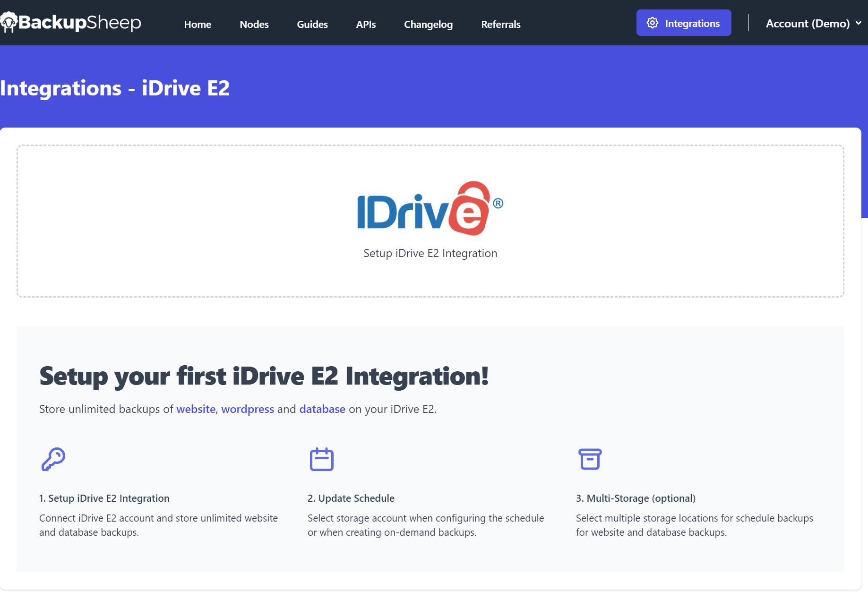Click the heading 'Setup your first iDrive E2 Integration!'
Image resolution: width=868 pixels, height=600 pixels.
[x=264, y=377]
